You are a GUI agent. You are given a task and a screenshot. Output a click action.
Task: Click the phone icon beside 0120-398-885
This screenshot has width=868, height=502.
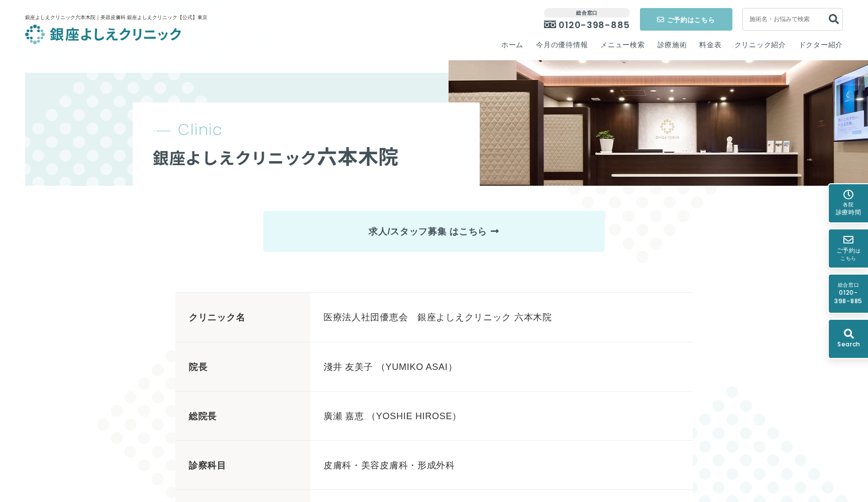coord(549,25)
